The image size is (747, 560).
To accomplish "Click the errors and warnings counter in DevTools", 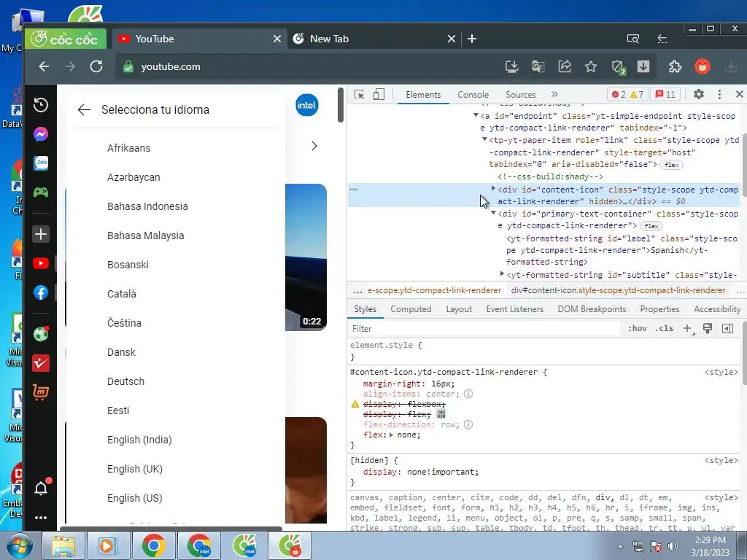I will click(x=627, y=94).
